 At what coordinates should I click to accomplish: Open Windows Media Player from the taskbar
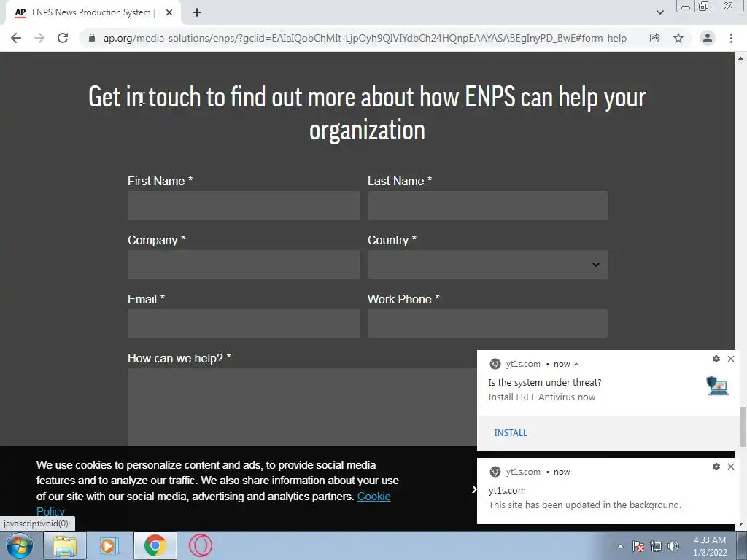(109, 545)
